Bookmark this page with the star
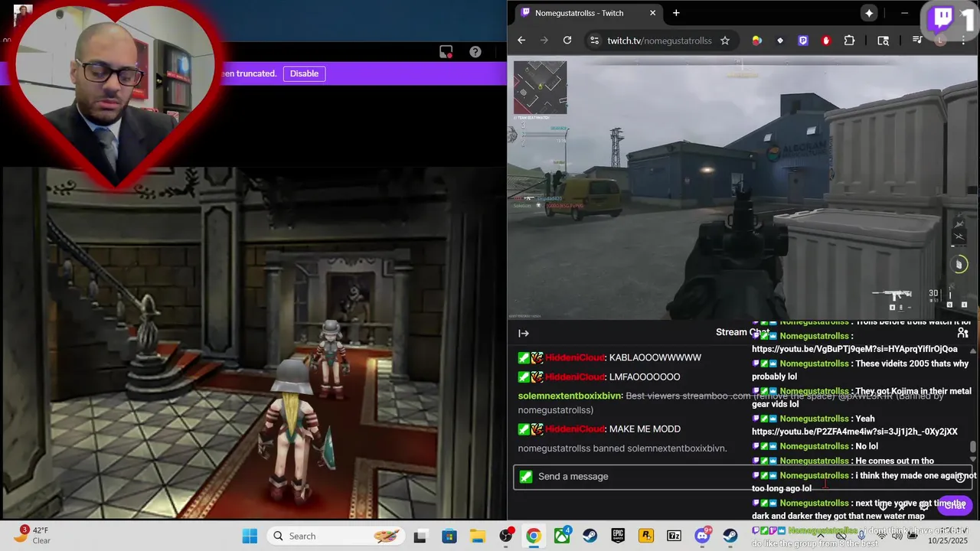 coord(725,41)
